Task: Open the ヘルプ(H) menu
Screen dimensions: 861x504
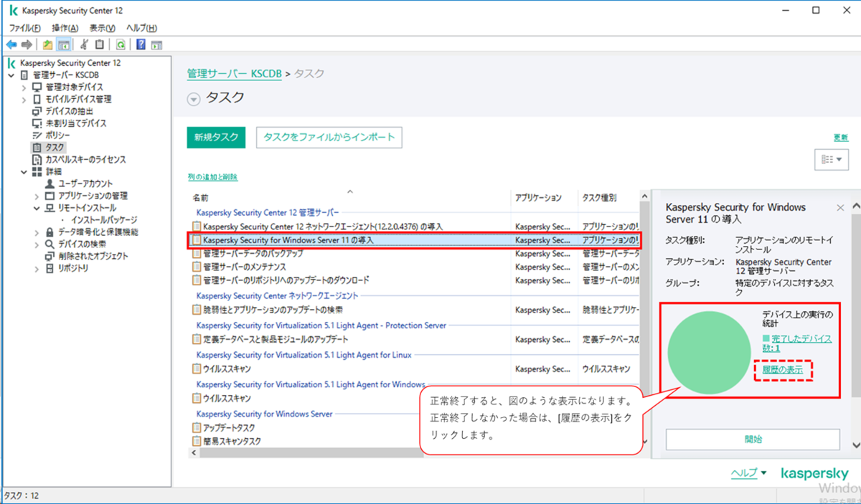Action: click(141, 27)
